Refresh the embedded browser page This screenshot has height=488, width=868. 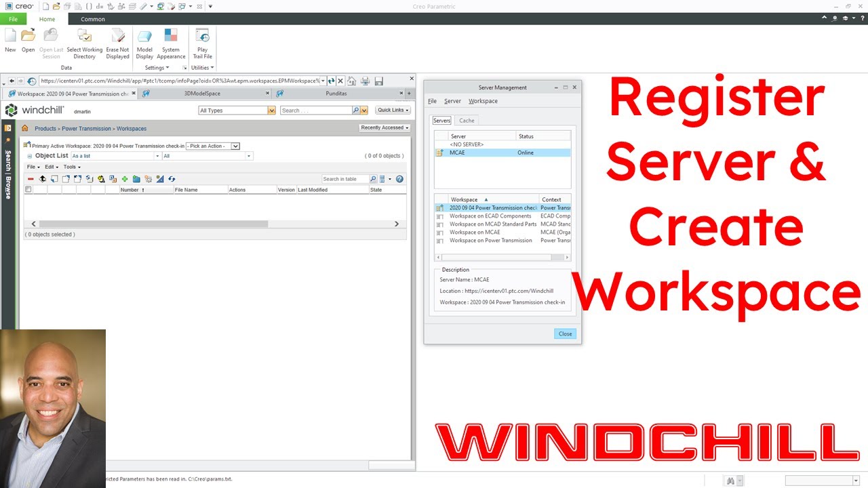(332, 81)
